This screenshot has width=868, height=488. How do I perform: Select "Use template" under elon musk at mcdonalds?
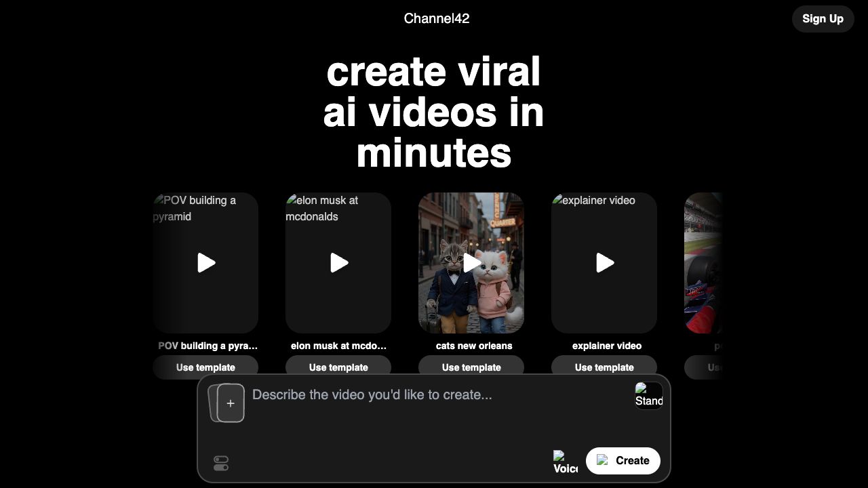338,367
